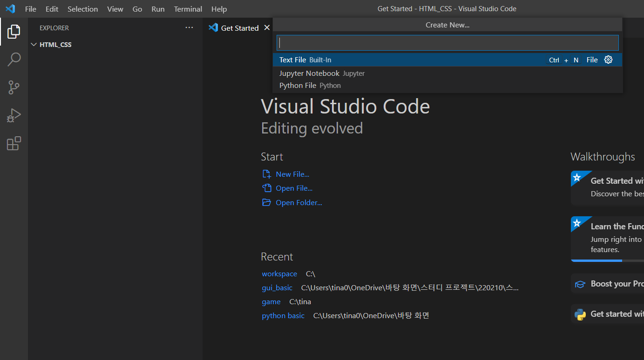This screenshot has height=360, width=644.
Task: Open the Edit menu
Action: click(52, 9)
